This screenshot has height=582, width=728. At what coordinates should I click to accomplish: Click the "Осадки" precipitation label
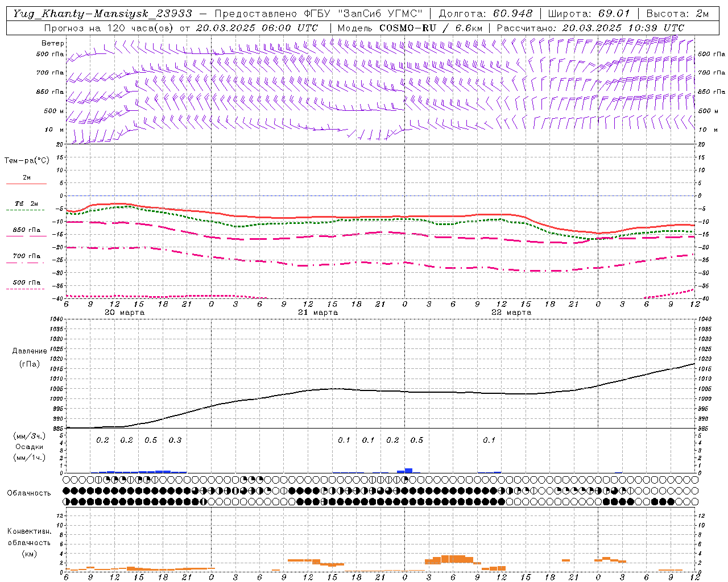[30, 447]
